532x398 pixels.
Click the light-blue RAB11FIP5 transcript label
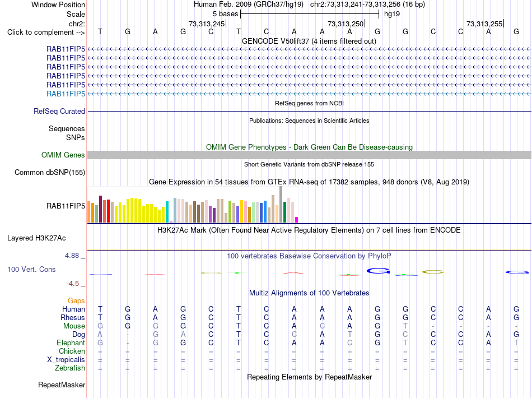[x=66, y=94]
